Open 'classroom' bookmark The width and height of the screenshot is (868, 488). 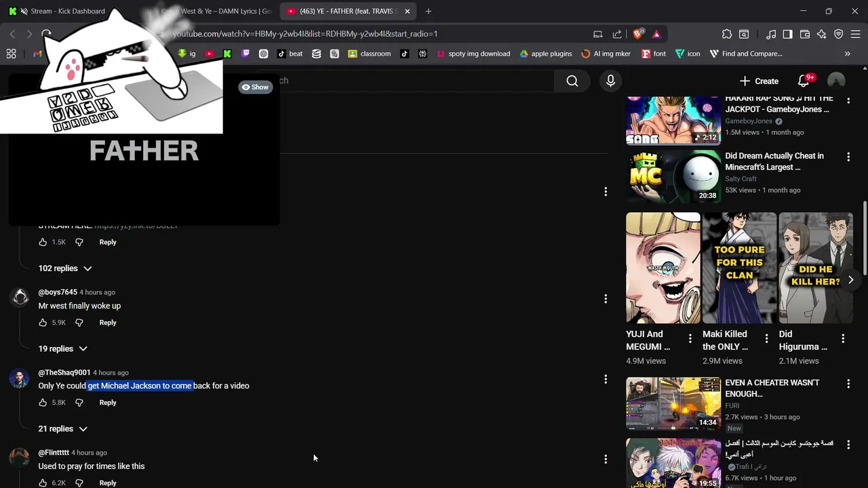pyautogui.click(x=369, y=54)
